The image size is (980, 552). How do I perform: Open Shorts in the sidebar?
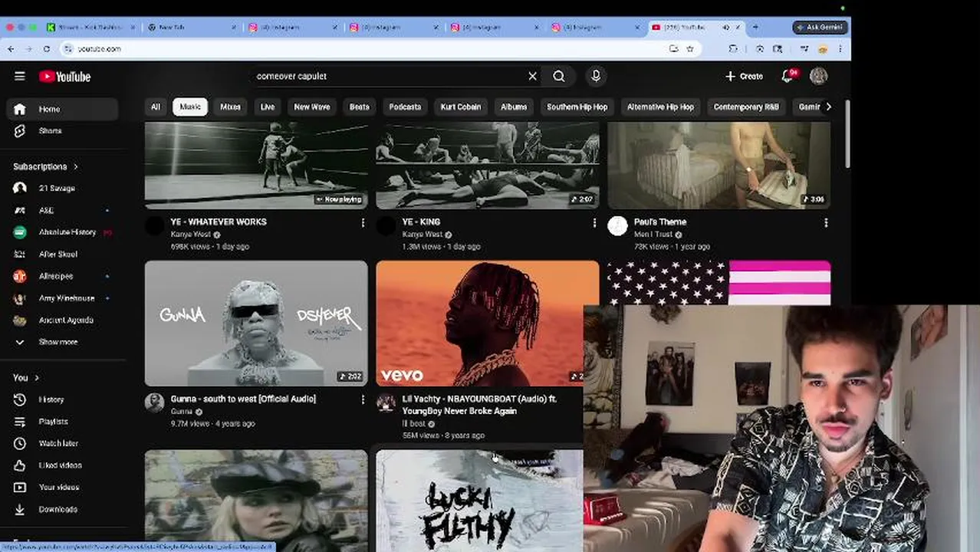[63, 130]
